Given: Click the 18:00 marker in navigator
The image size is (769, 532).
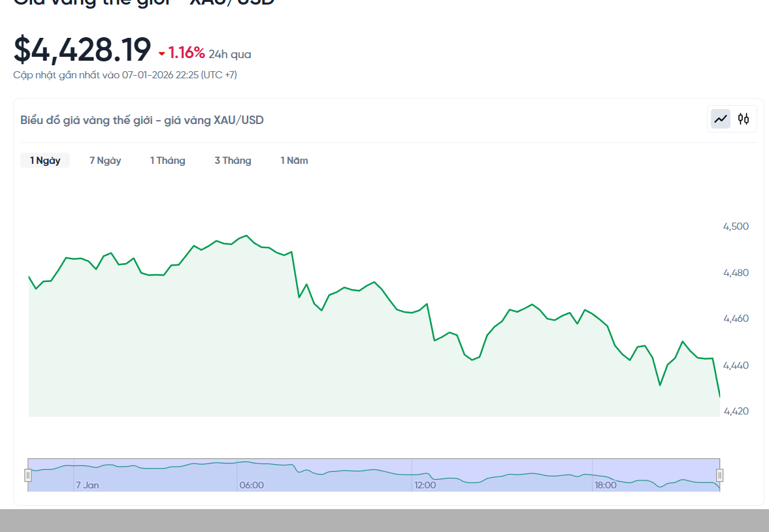Looking at the screenshot, I should (x=605, y=485).
